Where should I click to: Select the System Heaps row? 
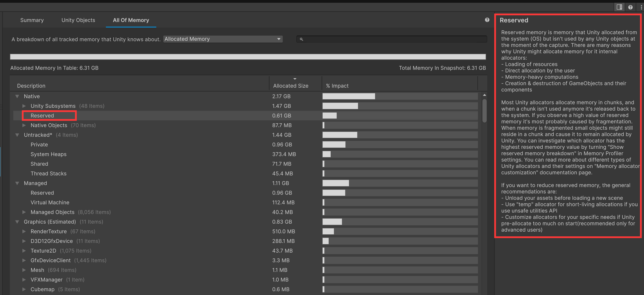(x=48, y=154)
